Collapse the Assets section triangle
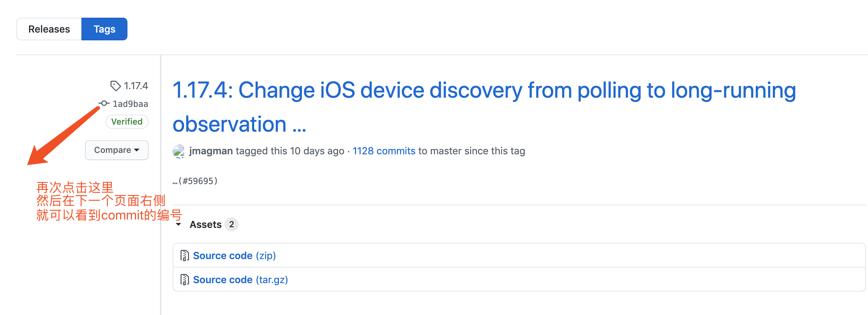 click(x=179, y=224)
